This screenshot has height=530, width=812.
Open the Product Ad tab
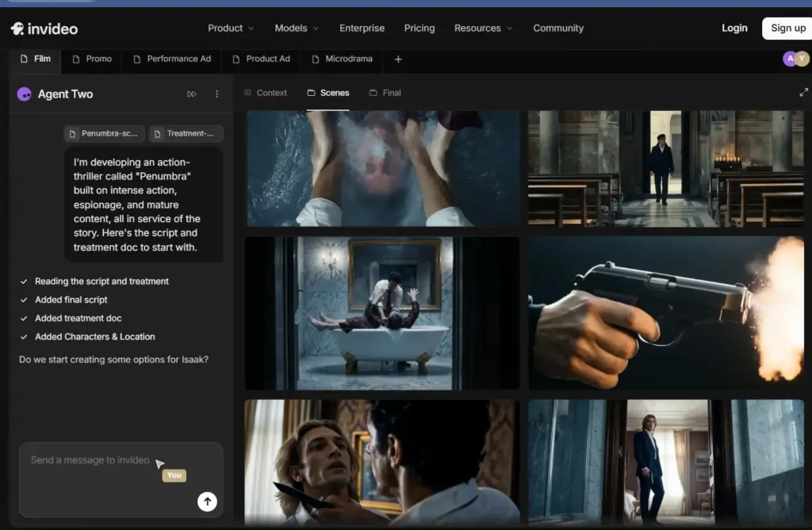tap(262, 59)
